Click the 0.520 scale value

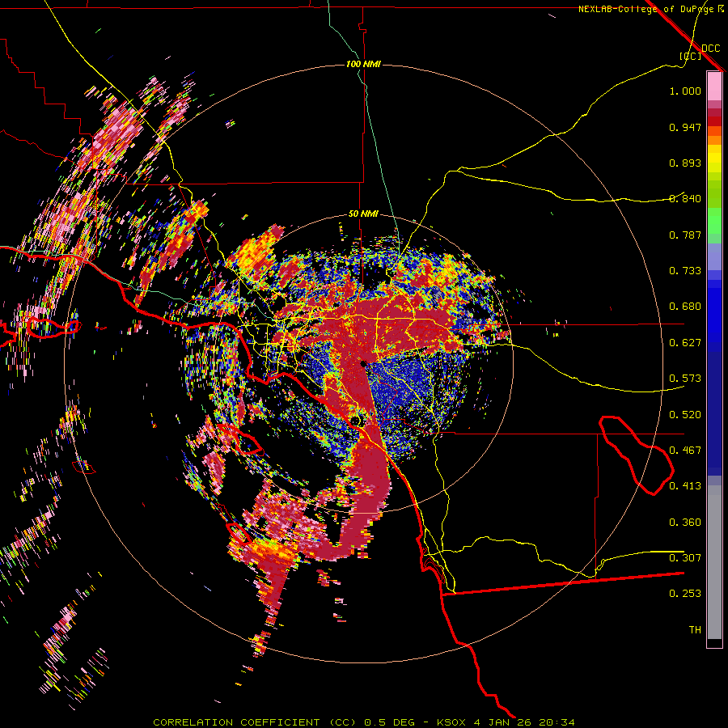[685, 415]
